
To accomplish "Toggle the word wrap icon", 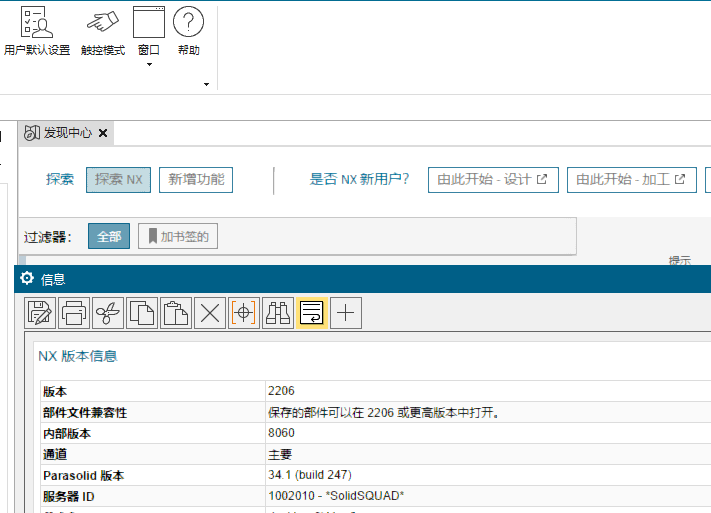I will tap(312, 313).
